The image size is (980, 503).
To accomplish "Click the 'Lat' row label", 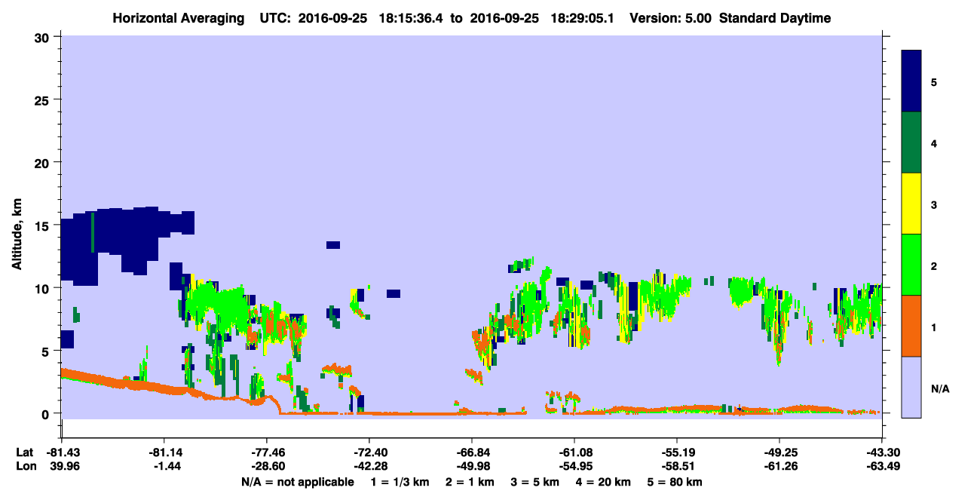I will [x=25, y=452].
